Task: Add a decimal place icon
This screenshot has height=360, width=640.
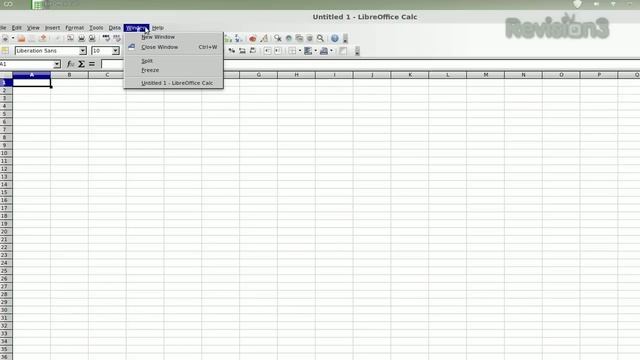Action: (x=242, y=51)
